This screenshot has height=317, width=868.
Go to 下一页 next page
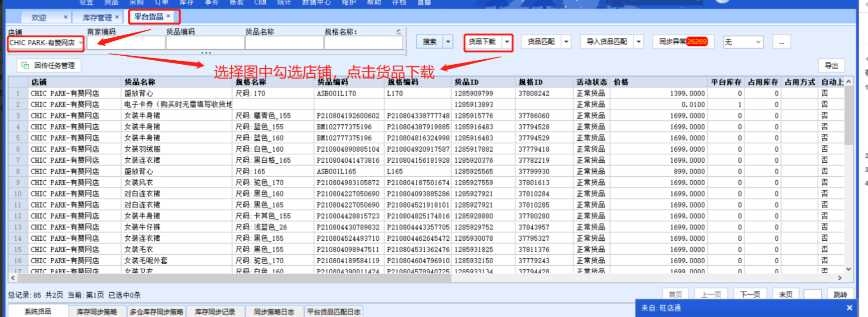(x=750, y=294)
